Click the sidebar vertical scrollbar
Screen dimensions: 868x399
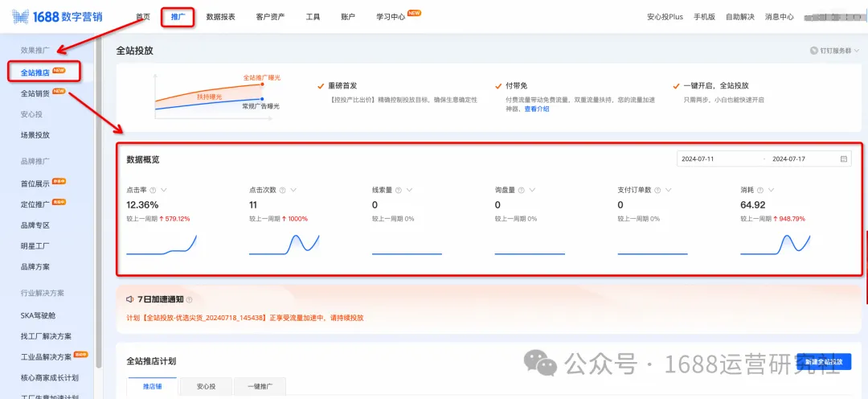(99, 202)
